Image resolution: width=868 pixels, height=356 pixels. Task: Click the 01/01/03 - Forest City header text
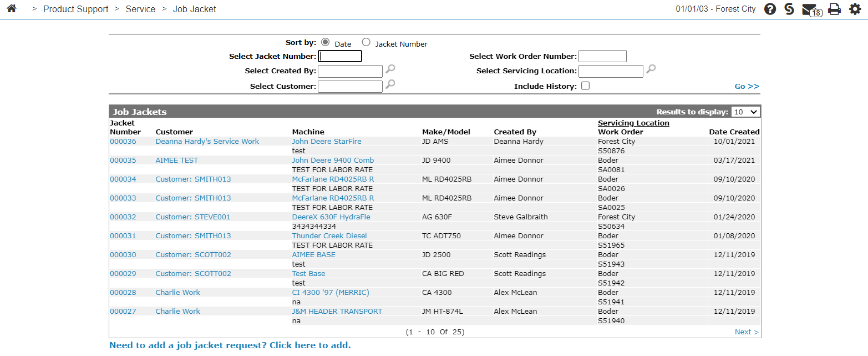coord(715,9)
